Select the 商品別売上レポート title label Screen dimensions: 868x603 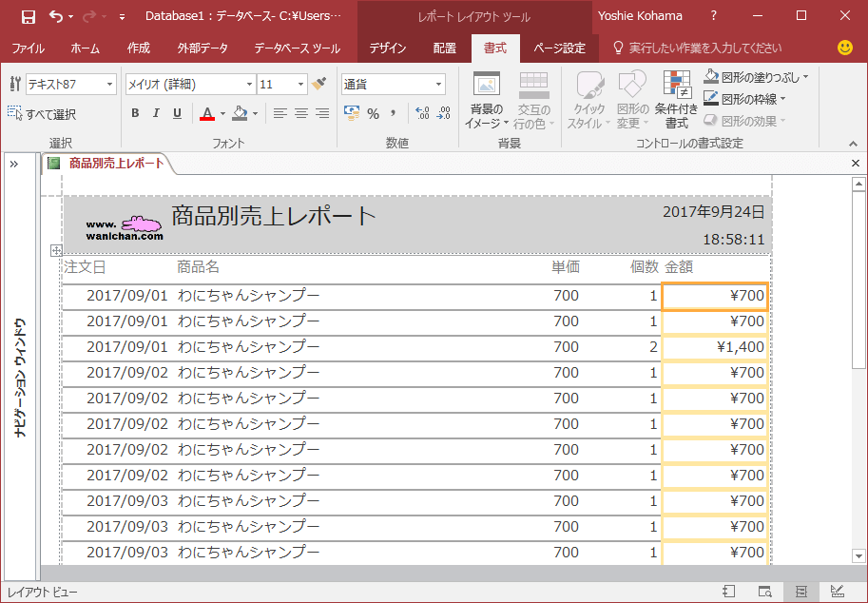pos(274,215)
